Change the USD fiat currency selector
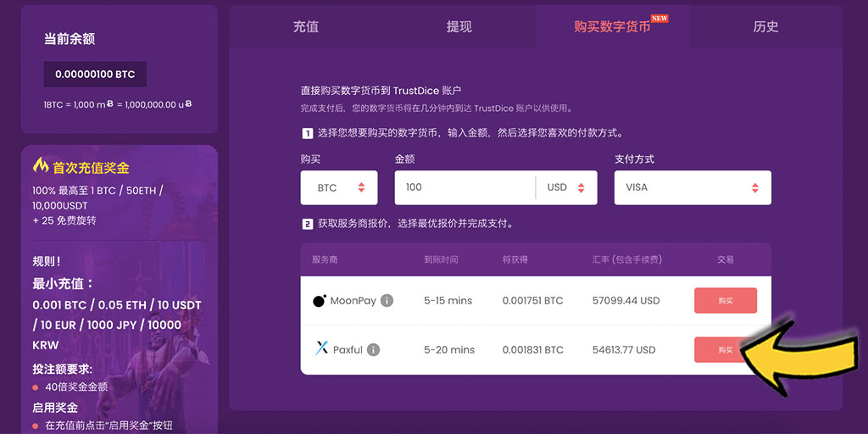Image resolution: width=868 pixels, height=434 pixels. pos(566,187)
